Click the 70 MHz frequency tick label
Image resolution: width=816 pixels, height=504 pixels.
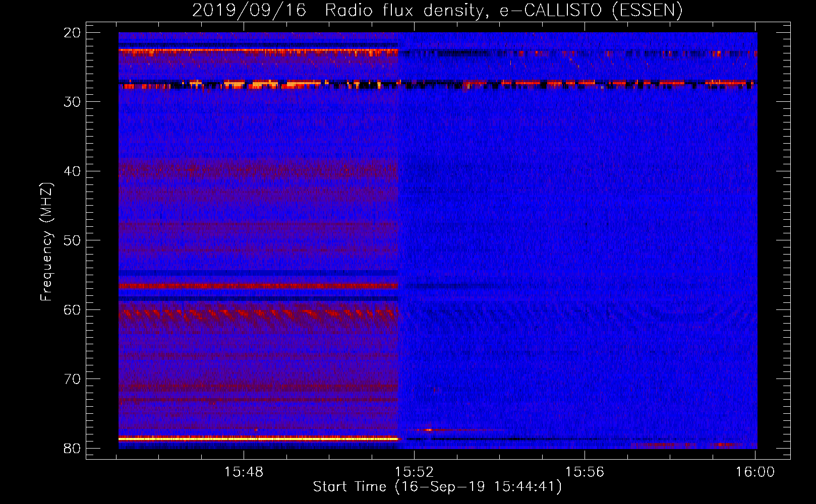[73, 379]
